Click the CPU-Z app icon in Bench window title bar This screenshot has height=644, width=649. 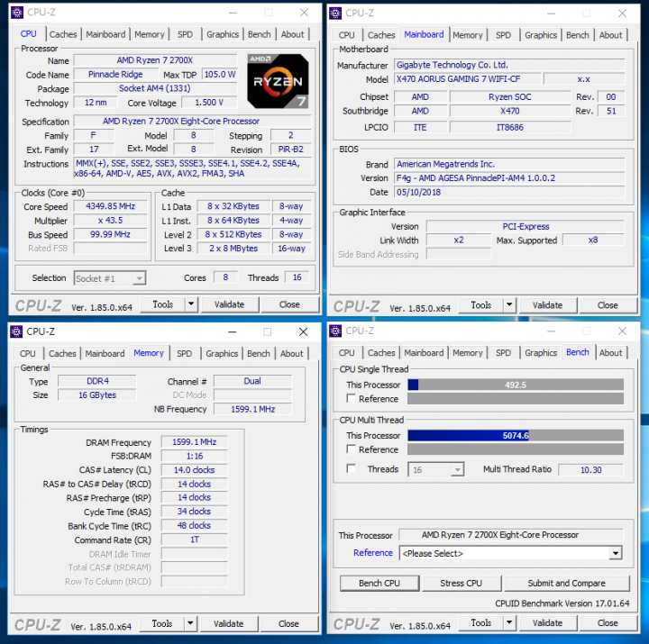click(x=335, y=331)
